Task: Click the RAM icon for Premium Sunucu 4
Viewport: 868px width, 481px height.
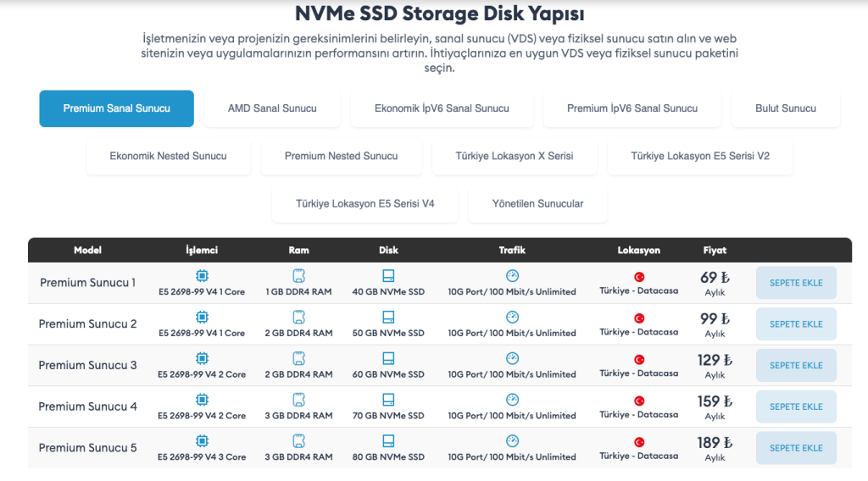Action: point(299,400)
